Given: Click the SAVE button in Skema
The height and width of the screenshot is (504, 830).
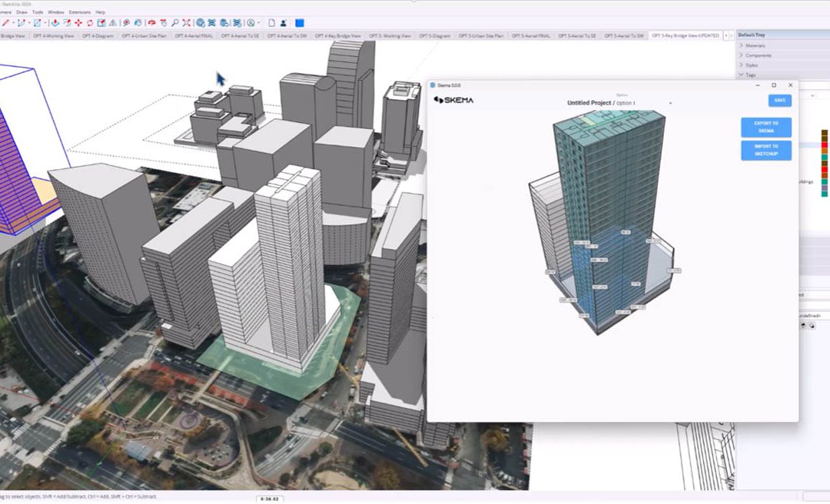Looking at the screenshot, I should [x=780, y=100].
